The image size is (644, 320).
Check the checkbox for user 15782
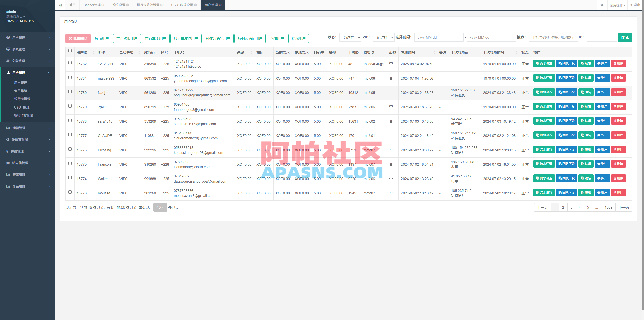click(70, 63)
